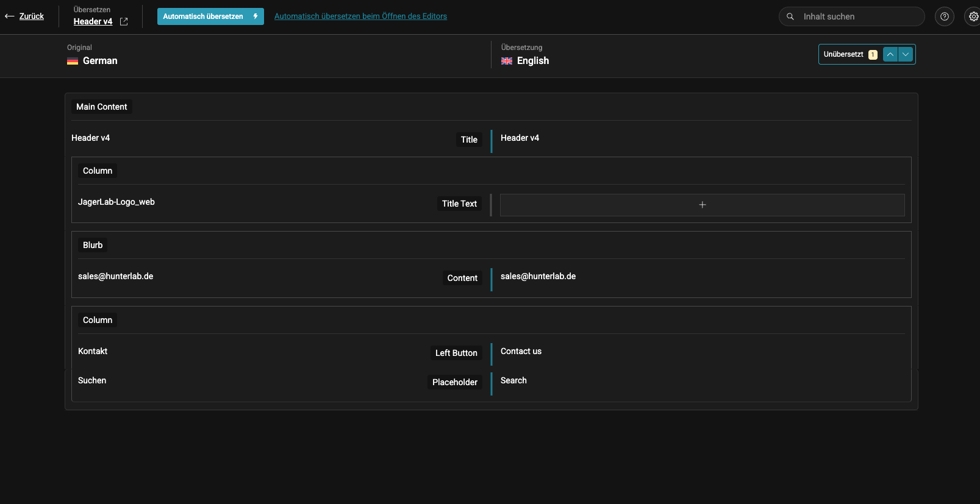Click the Unübersetzt label

click(x=843, y=54)
